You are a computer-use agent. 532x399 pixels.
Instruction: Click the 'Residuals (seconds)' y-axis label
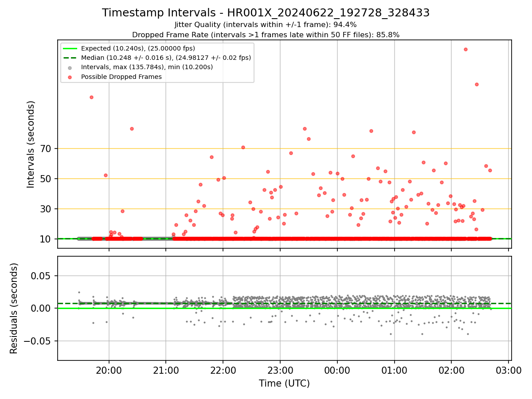coord(14,308)
